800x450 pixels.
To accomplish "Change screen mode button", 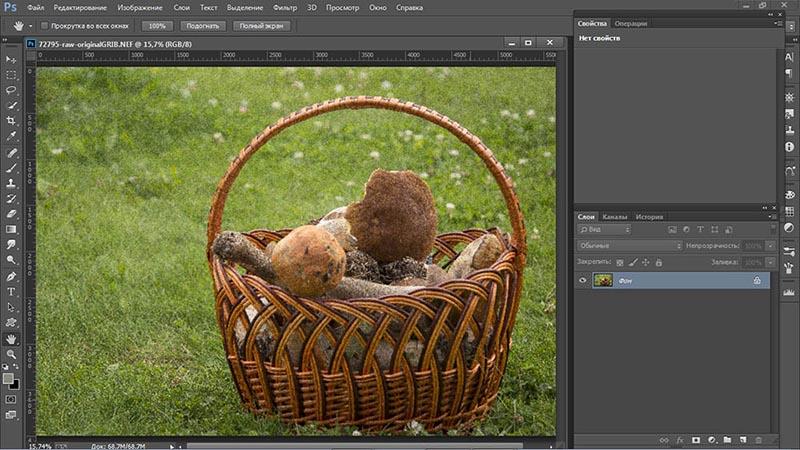I will tap(11, 415).
